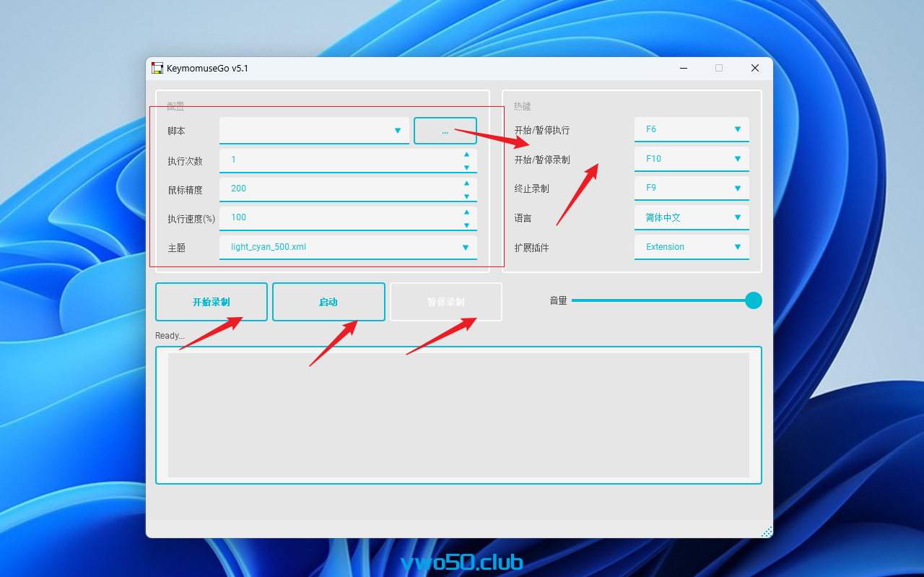Open the 扩展插件 Extension dropdown
924x577 pixels.
click(692, 247)
